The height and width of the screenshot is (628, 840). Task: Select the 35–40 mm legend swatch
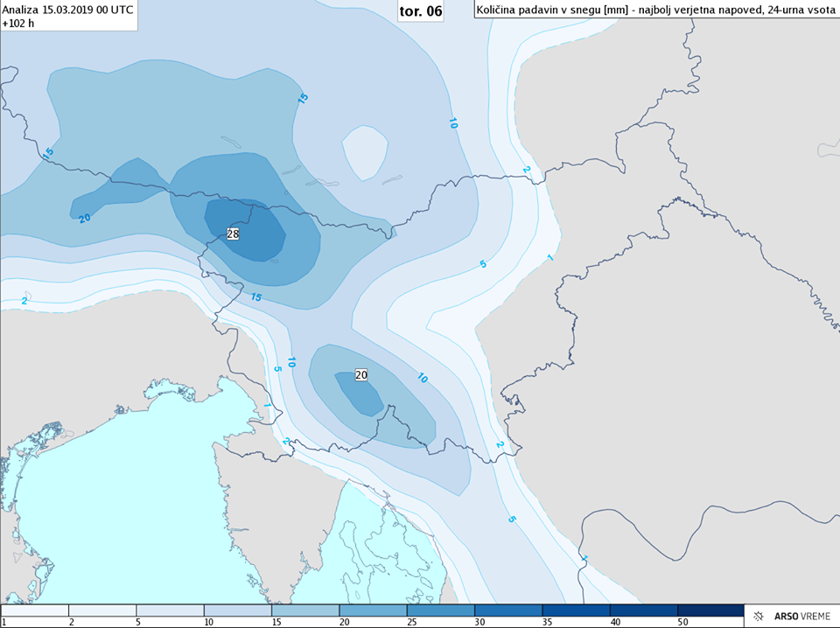click(576, 611)
